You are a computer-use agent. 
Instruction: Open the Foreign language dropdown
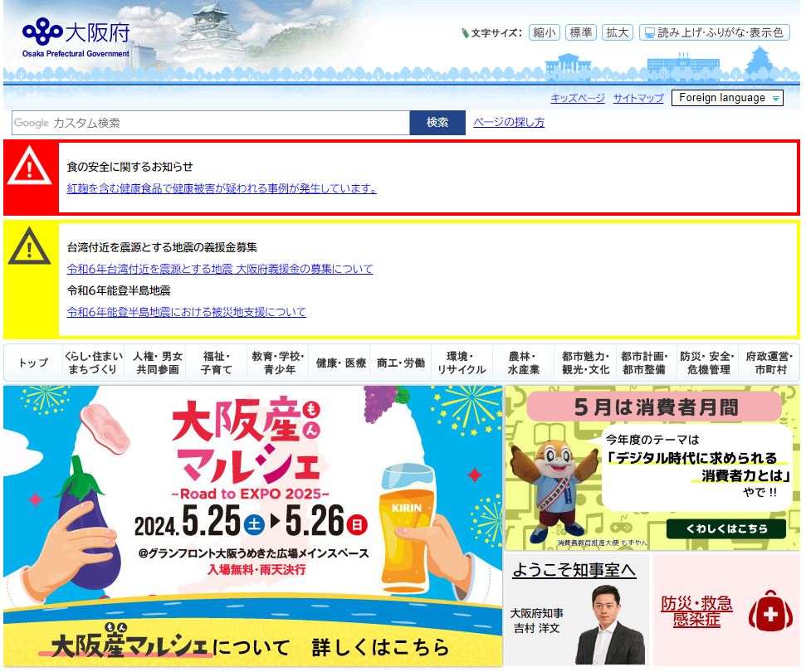click(x=727, y=97)
